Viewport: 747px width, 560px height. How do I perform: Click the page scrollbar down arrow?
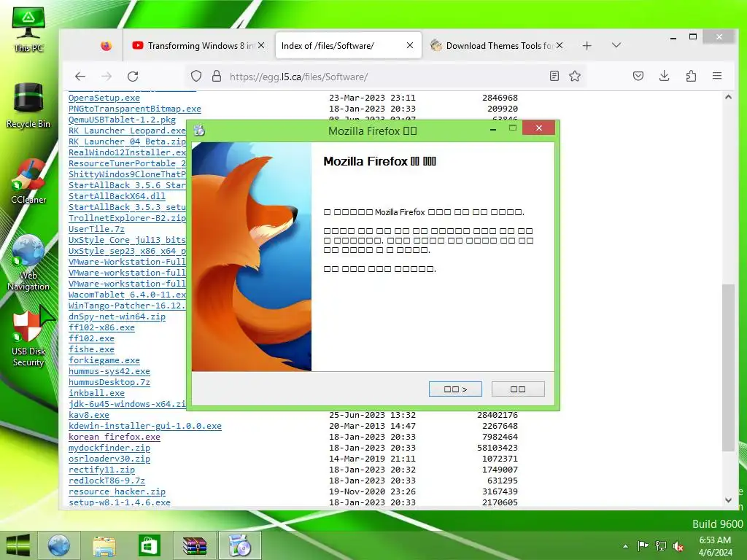[x=728, y=500]
